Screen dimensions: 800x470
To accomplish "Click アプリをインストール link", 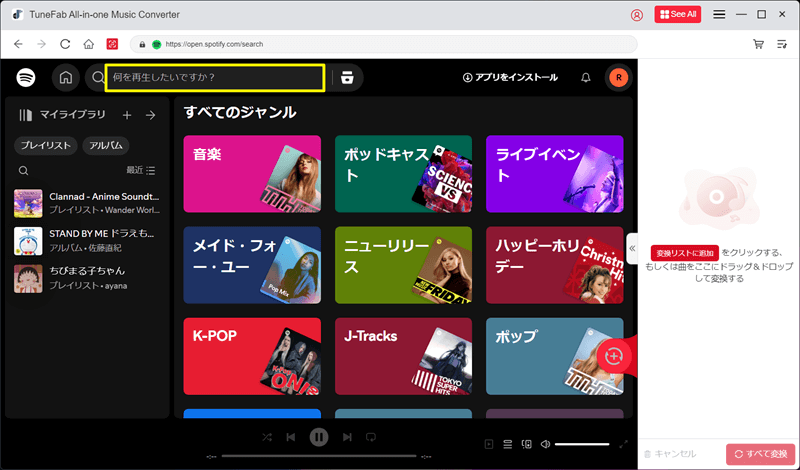I will (x=510, y=78).
